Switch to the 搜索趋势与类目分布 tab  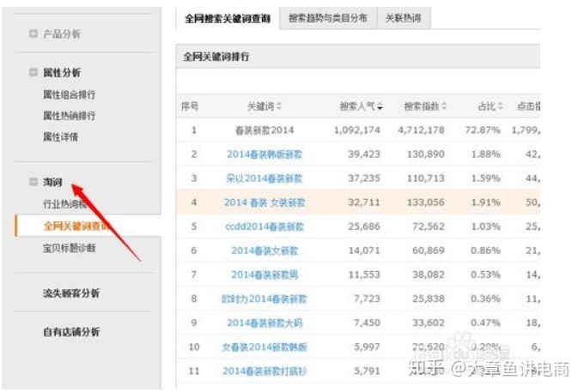pos(327,17)
